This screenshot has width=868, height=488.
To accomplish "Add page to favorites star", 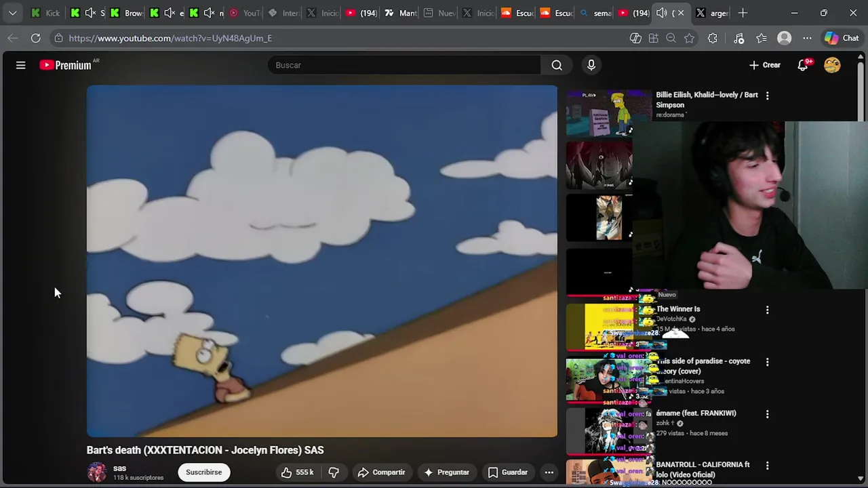I will (x=690, y=38).
